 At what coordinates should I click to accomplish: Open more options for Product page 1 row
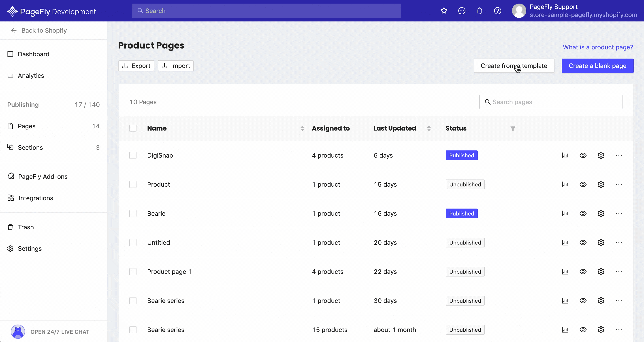tap(619, 272)
